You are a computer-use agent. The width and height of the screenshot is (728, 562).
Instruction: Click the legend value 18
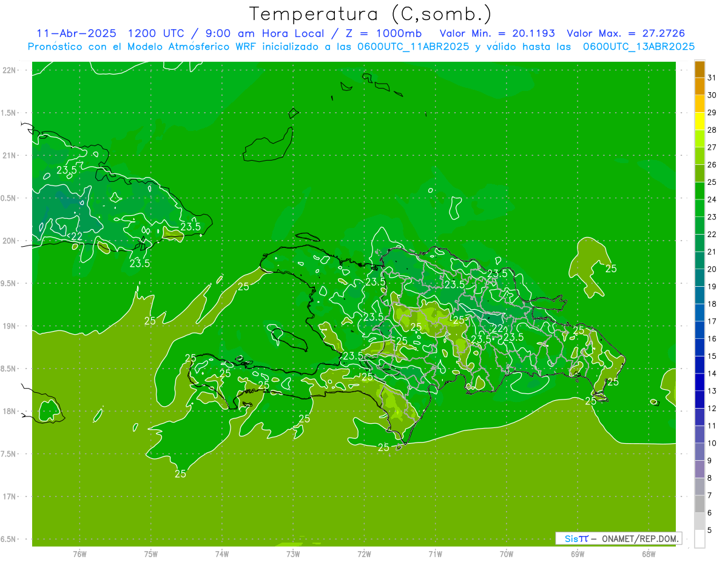coord(712,304)
